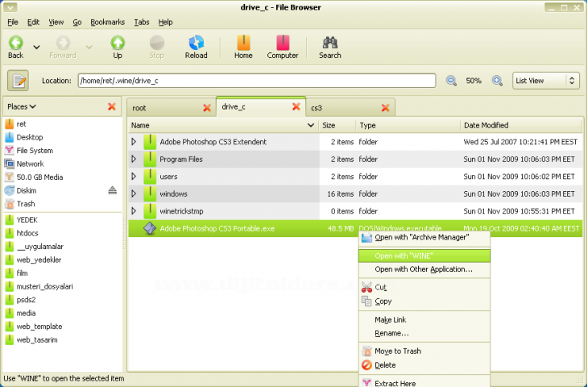Image resolution: width=588 pixels, height=387 pixels.
Task: Expand the Program Files folder
Action: tap(134, 160)
